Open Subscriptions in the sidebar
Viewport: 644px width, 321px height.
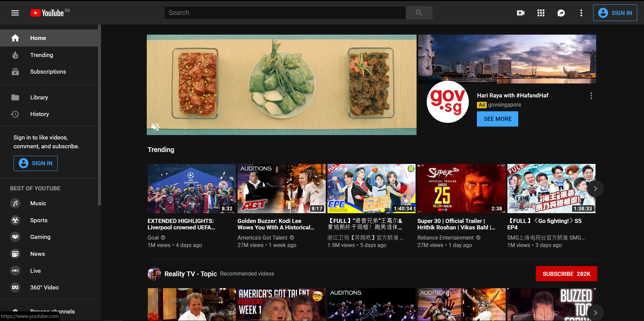click(x=49, y=72)
